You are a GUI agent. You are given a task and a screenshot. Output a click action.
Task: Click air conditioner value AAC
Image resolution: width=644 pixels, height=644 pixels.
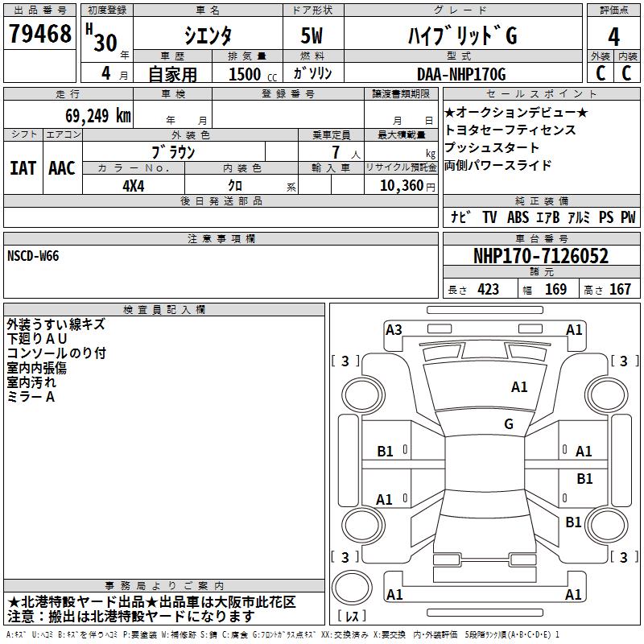click(62, 168)
